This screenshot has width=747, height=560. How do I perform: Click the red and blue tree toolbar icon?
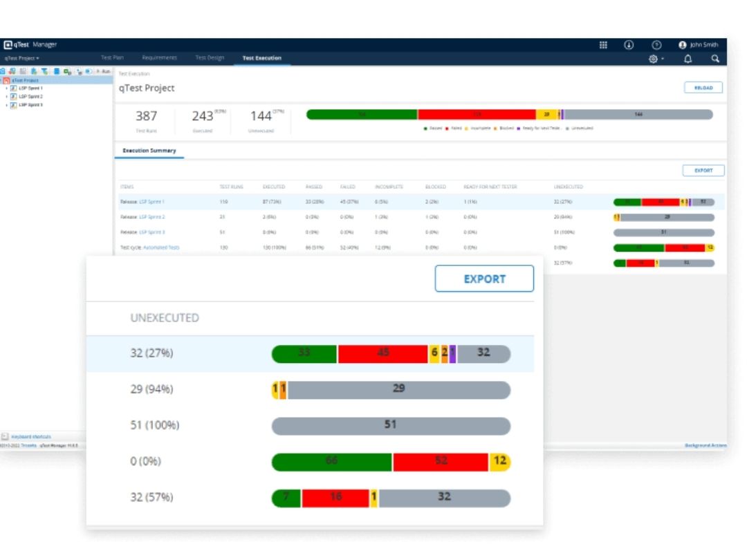12,71
